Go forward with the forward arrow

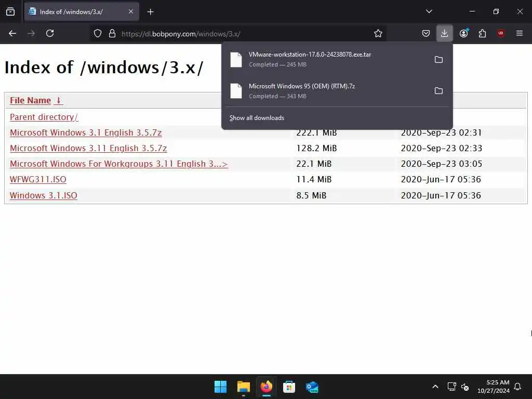coord(31,33)
